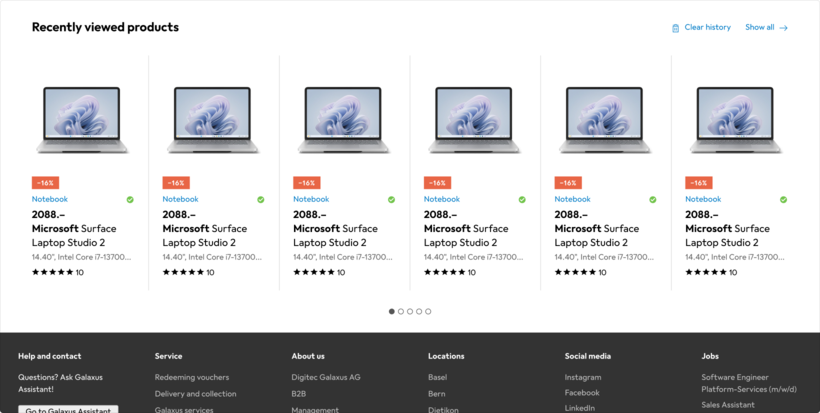Open the leftmost Surface Laptop Studio 2 image
The width and height of the screenshot is (820, 413).
point(82,120)
